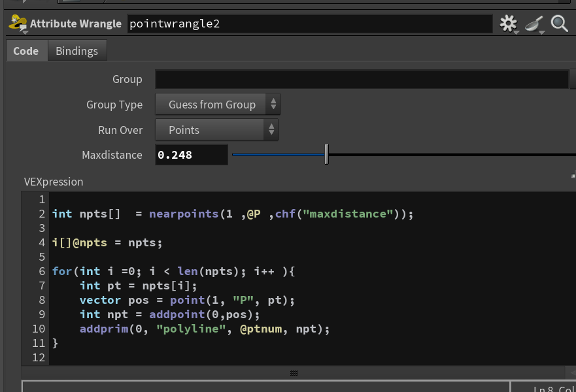Click the ladle presets icon

[534, 24]
